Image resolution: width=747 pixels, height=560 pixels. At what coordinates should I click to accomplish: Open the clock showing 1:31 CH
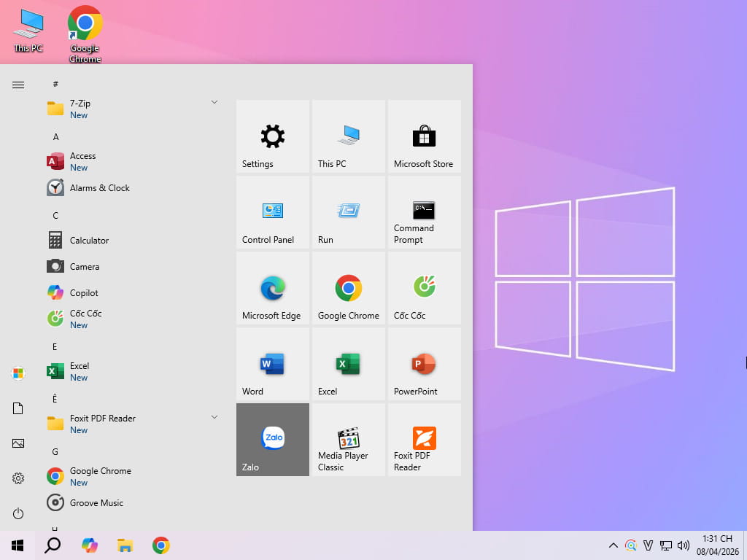(718, 545)
